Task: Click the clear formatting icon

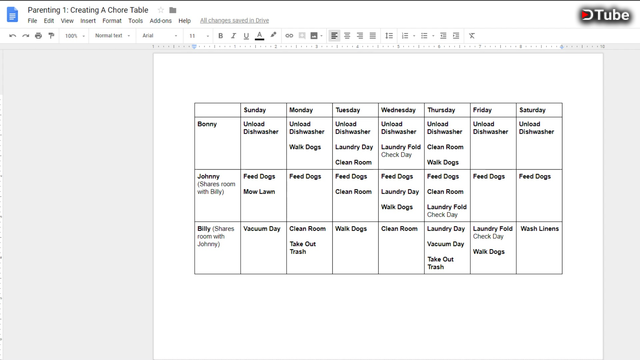Action: click(x=472, y=36)
